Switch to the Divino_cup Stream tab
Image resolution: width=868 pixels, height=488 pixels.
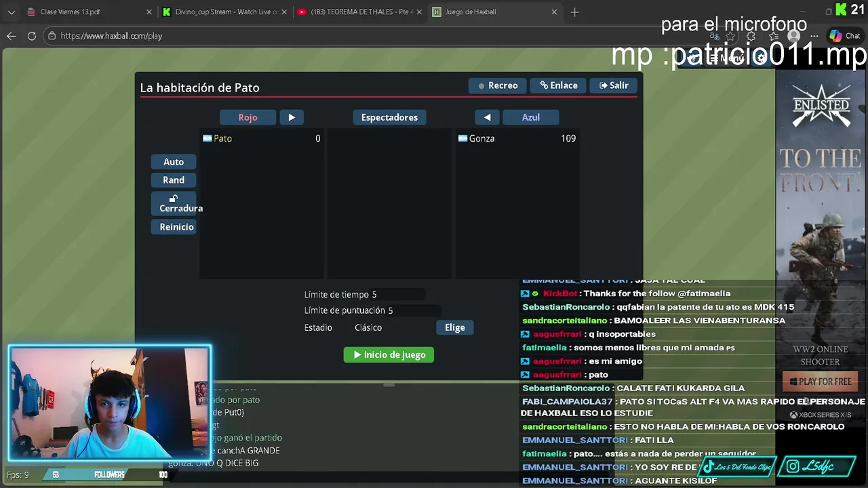tap(225, 12)
